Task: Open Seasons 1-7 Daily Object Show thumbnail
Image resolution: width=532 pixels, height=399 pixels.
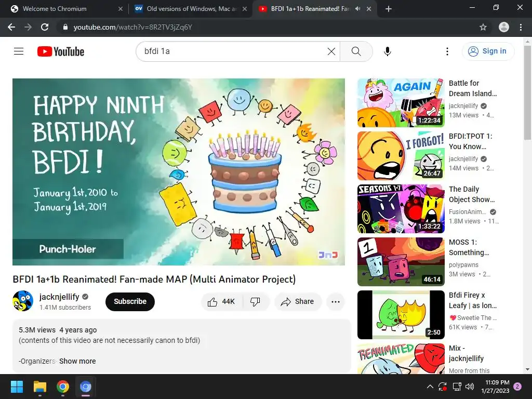Action: 401,209
